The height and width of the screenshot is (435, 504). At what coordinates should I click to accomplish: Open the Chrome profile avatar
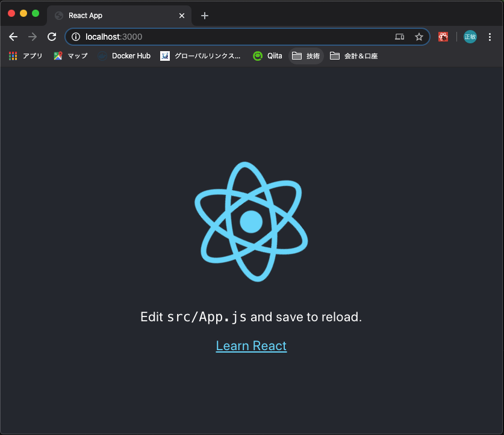click(470, 37)
